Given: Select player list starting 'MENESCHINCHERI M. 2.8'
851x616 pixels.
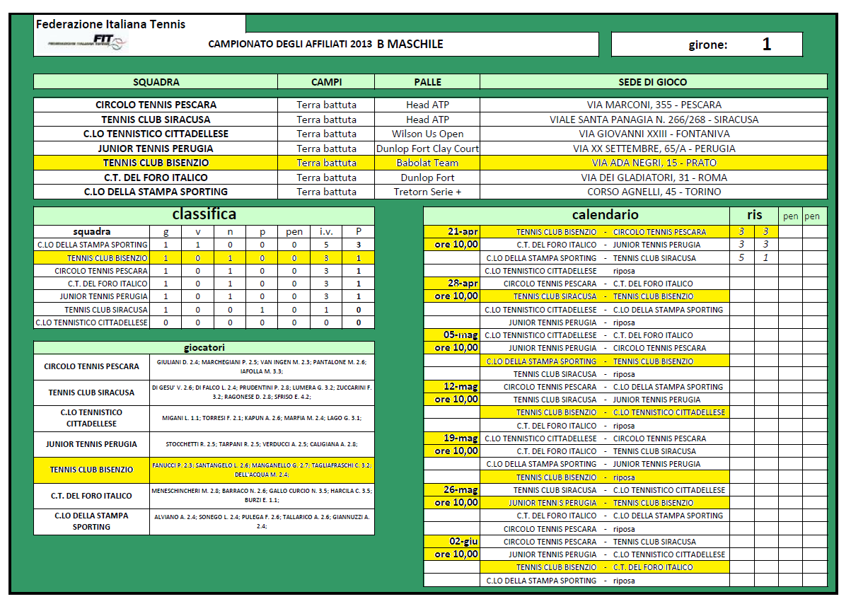Looking at the screenshot, I should (x=262, y=496).
